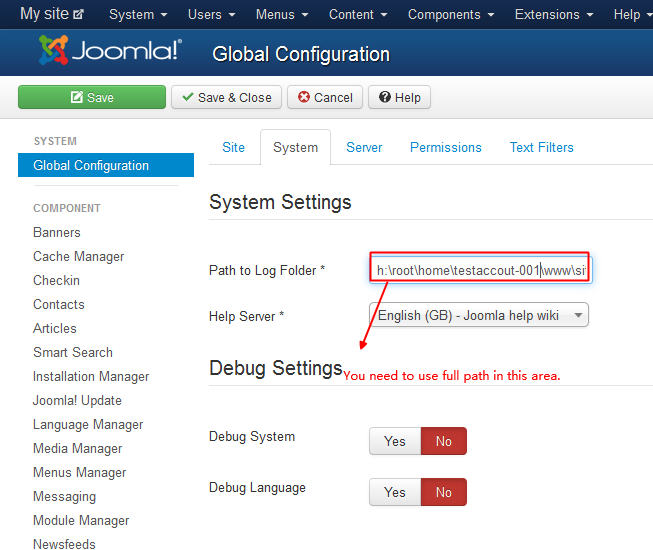653x550 pixels.
Task: Click the Path to Log Folder field
Action: click(479, 270)
